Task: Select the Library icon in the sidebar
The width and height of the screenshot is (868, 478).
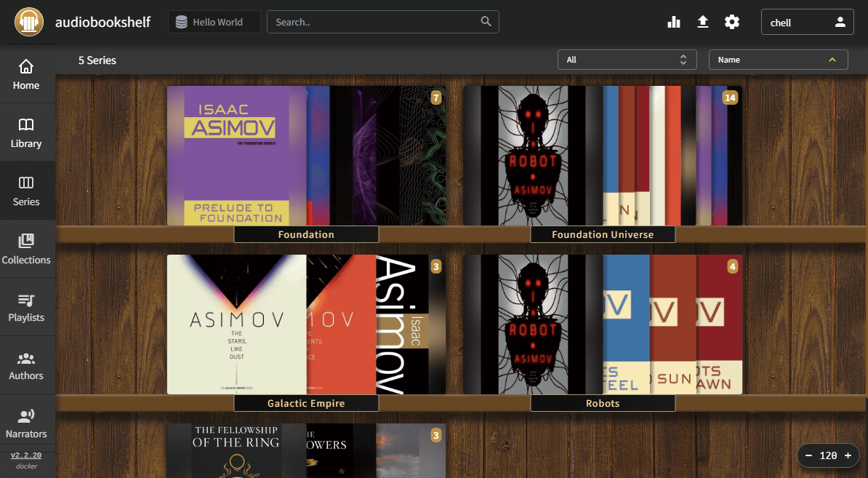Action: coord(26,132)
